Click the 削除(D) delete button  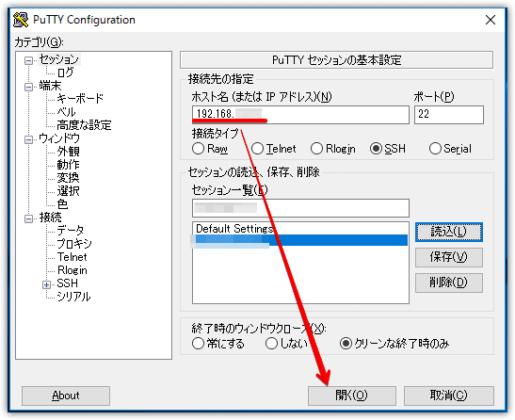click(x=449, y=283)
